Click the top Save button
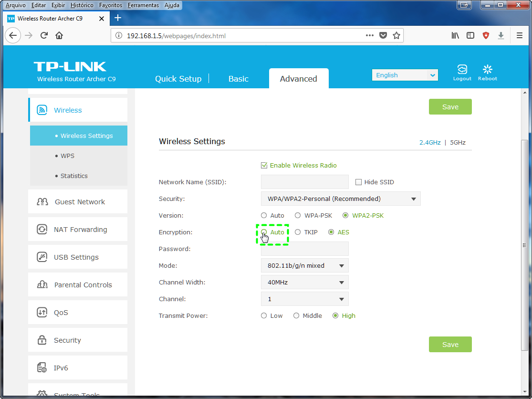532x399 pixels. coord(450,106)
